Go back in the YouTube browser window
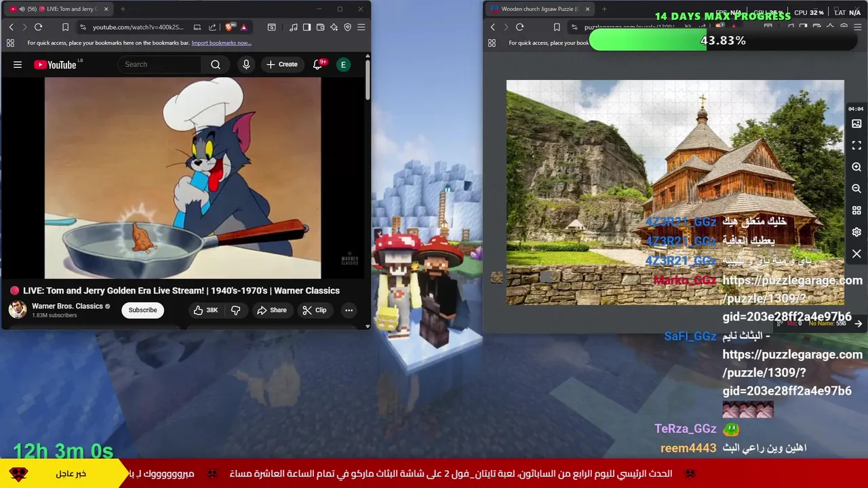Screen dimensions: 868x488 click(x=11, y=27)
